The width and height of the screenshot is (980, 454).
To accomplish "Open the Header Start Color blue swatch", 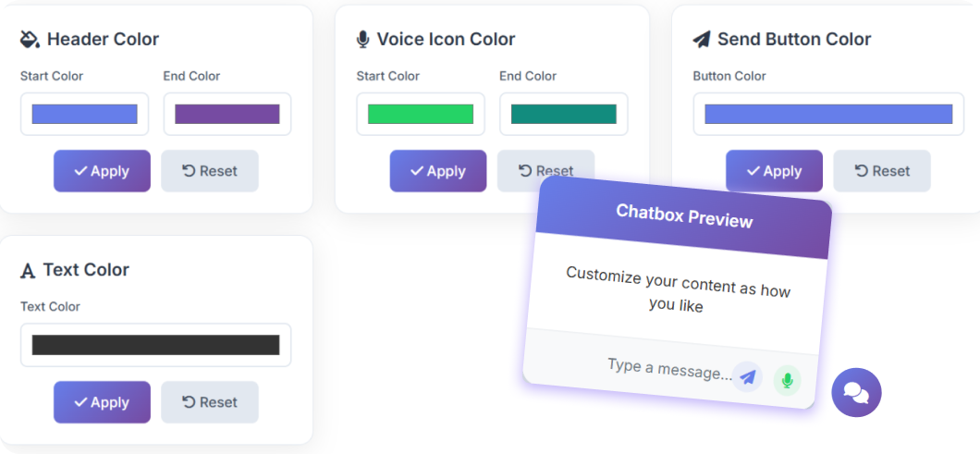I will 84,114.
